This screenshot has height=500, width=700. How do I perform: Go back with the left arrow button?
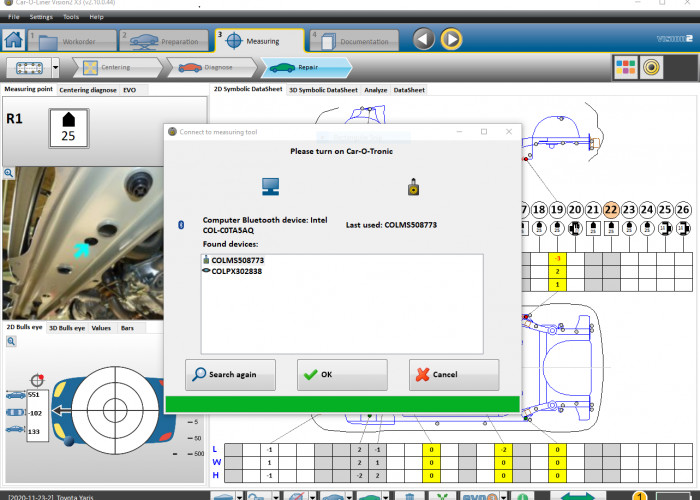coord(423,39)
